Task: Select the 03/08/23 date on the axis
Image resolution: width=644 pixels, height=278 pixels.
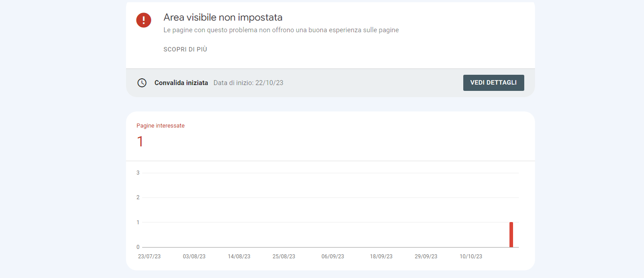Action: click(194, 256)
